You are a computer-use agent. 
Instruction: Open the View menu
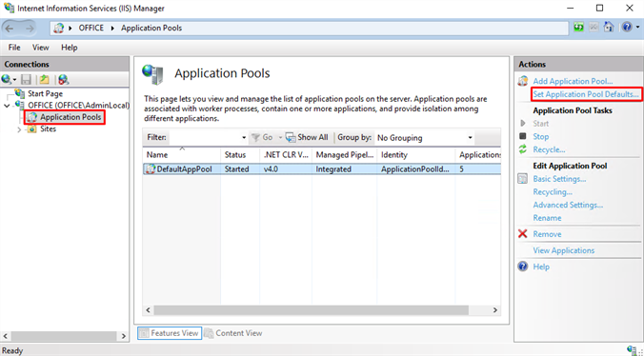40,48
